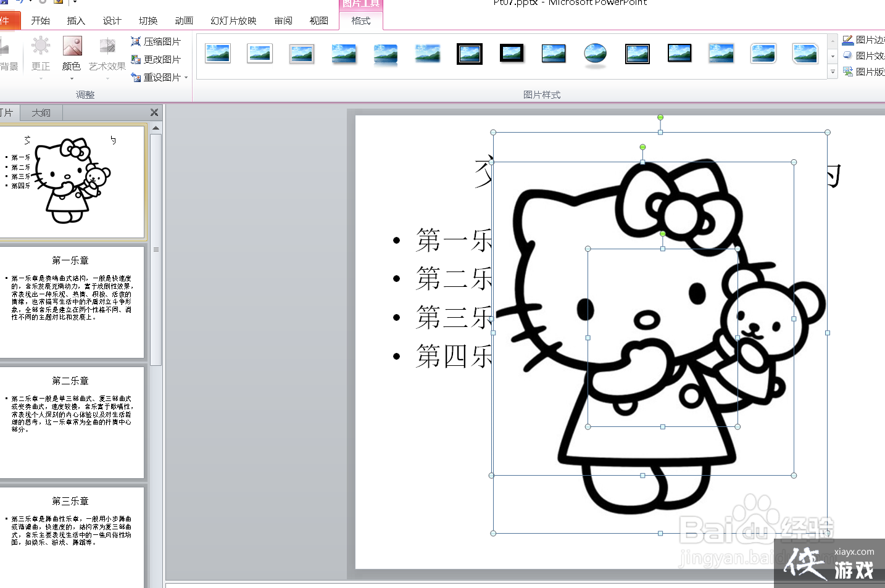Screen dimensions: 885x588
Task: Show the previous row of picture styles
Action: tap(833, 41)
